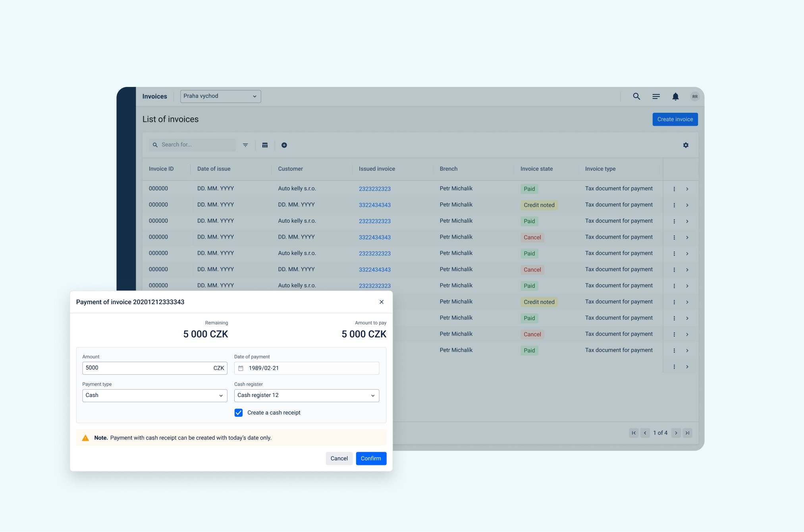Open notifications bell icon

[x=675, y=96]
